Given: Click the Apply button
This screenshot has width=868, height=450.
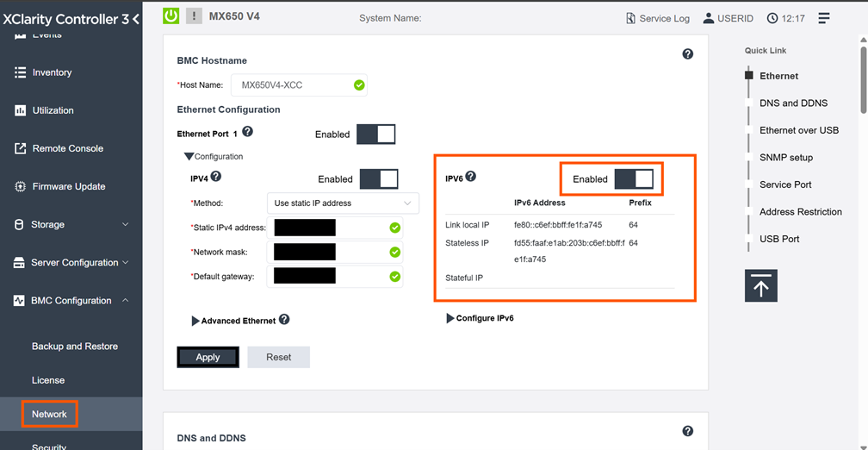Looking at the screenshot, I should [208, 357].
